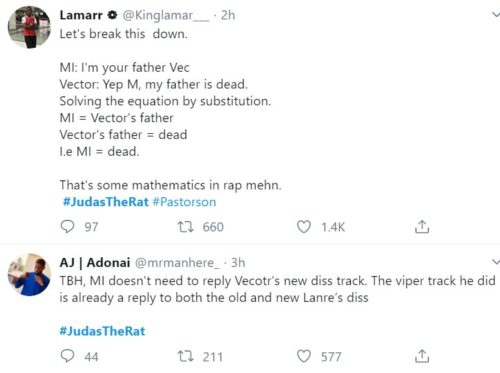The width and height of the screenshot is (500, 373).
Task: Open @mrmanhere_ handle
Action: [177, 263]
